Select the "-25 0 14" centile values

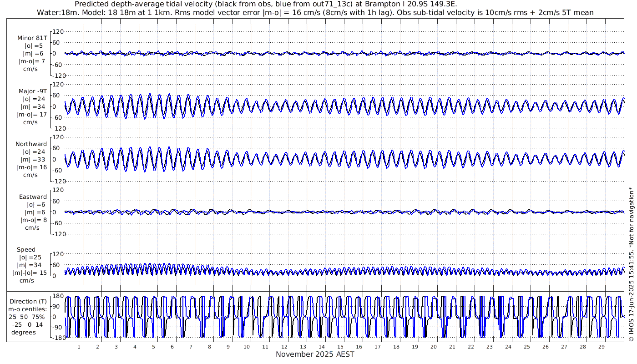point(28,324)
